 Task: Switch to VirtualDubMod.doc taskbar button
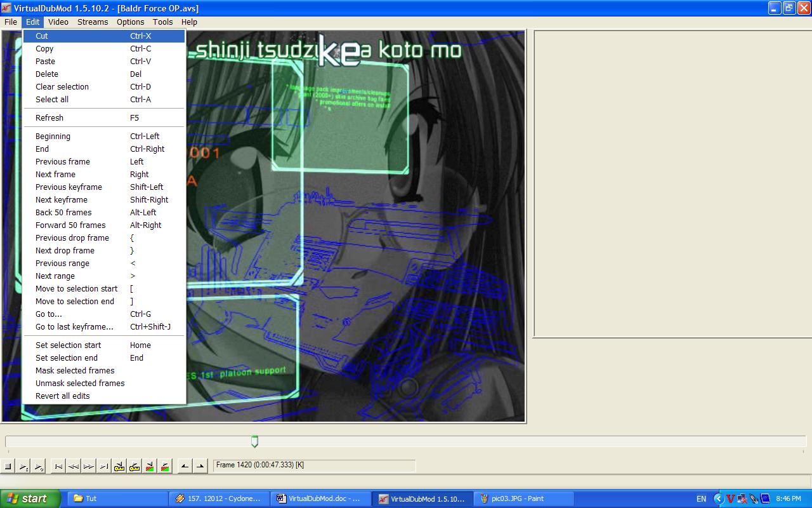pos(321,498)
